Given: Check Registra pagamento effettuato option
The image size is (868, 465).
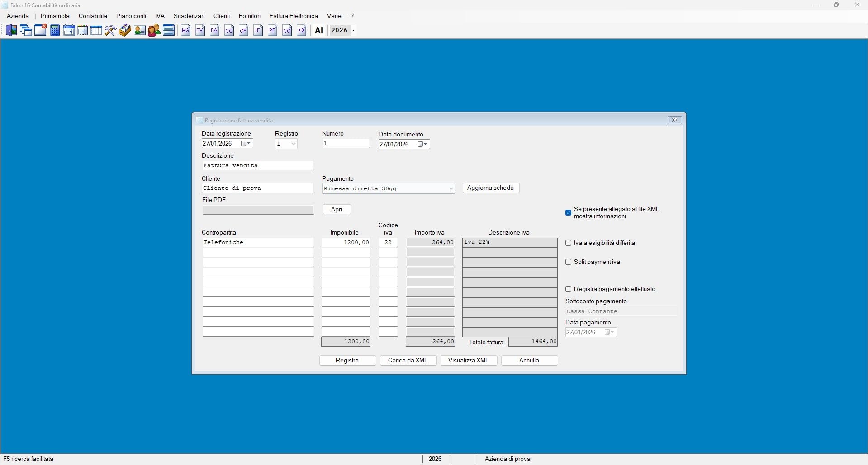Looking at the screenshot, I should (x=569, y=289).
